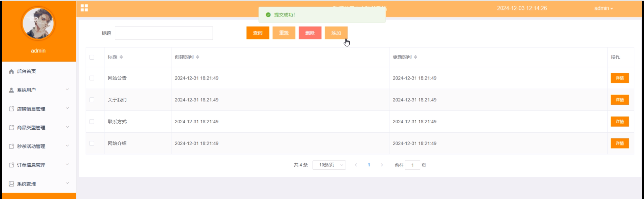
Task: Focus the 前往 page number input
Action: [412, 165]
